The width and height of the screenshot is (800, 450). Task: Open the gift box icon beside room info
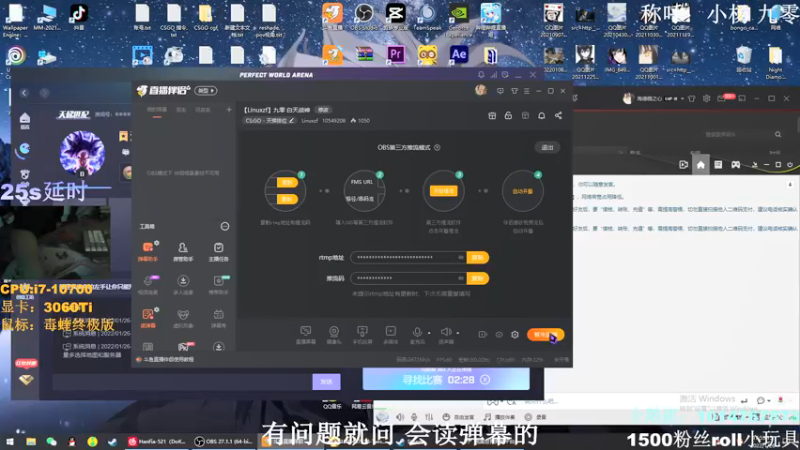click(x=492, y=116)
